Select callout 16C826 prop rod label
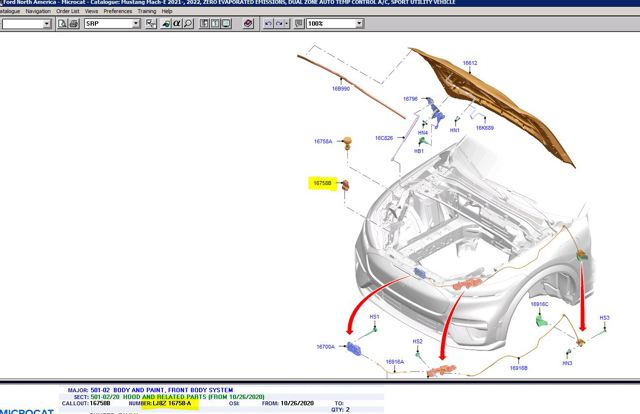 coord(384,138)
